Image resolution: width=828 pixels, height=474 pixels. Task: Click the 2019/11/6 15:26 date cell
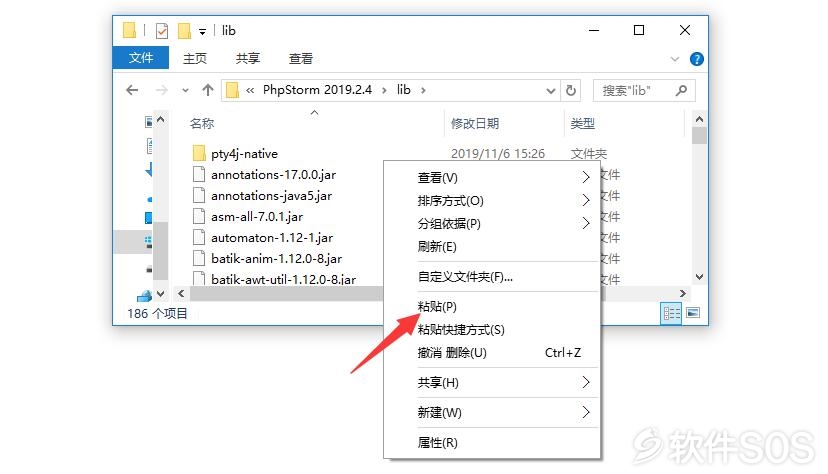click(497, 154)
